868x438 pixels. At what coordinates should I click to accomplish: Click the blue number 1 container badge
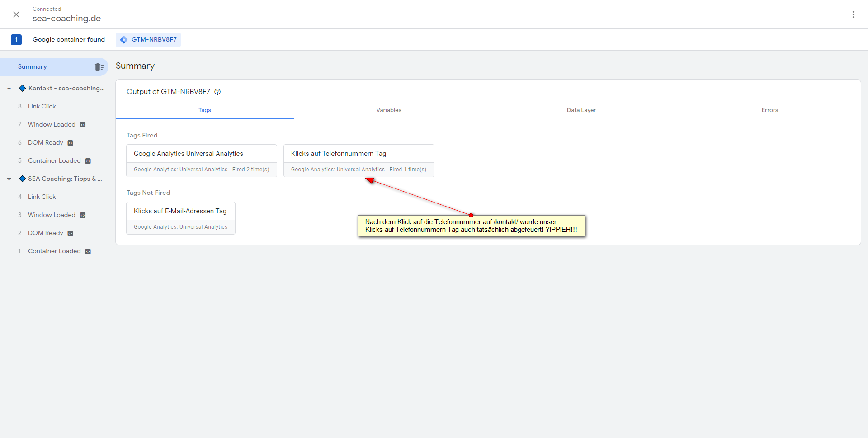click(16, 40)
